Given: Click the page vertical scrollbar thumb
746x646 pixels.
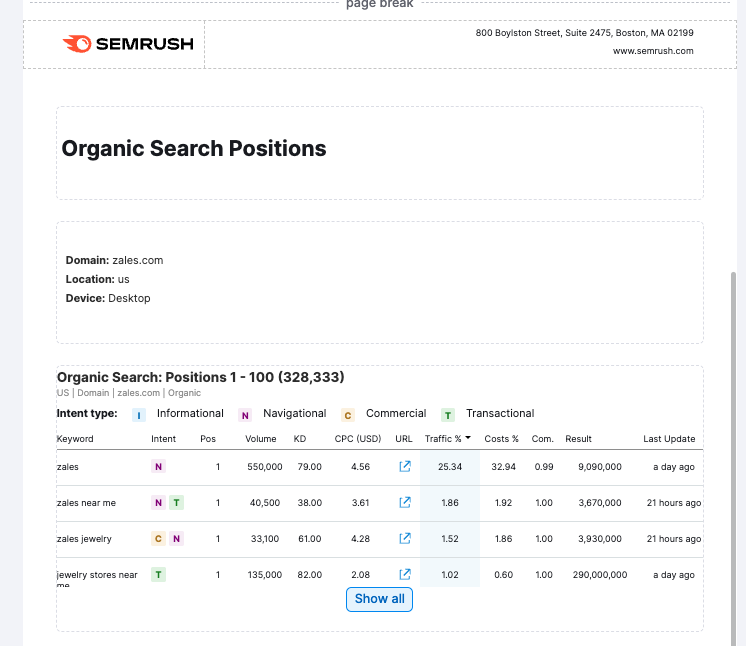Looking at the screenshot, I should (734, 457).
